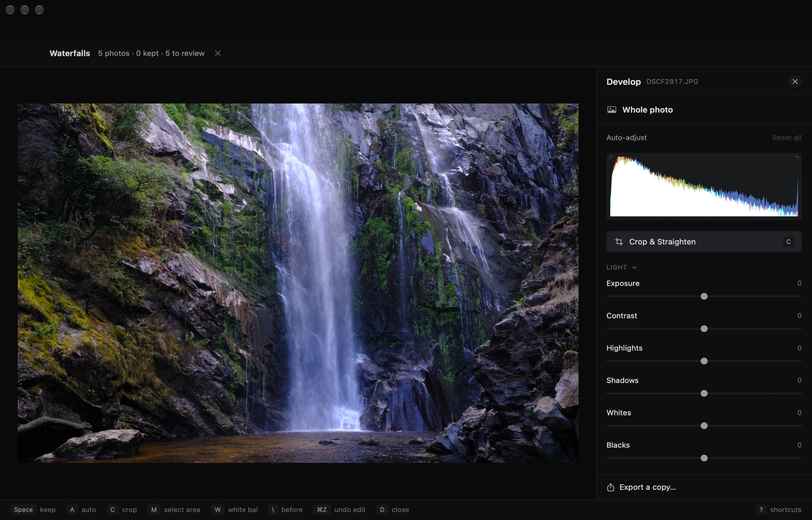The image size is (812, 520).
Task: Click the Contrast slider handle
Action: coord(704,329)
